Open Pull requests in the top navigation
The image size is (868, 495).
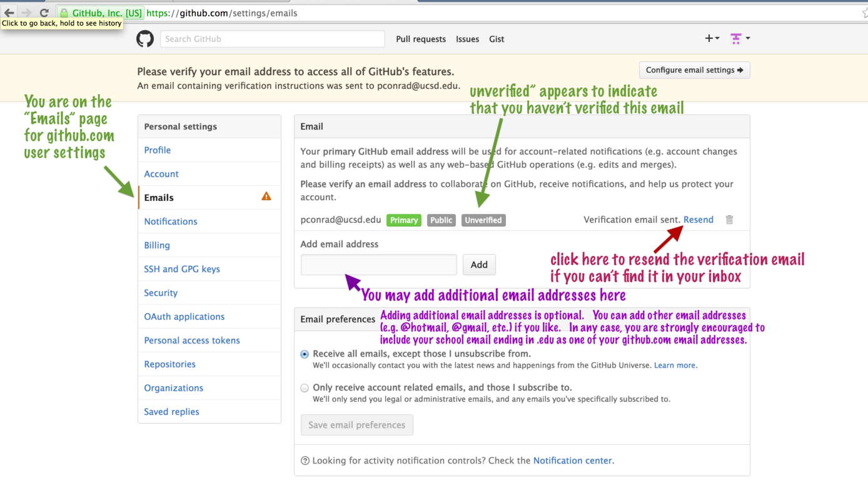[421, 39]
